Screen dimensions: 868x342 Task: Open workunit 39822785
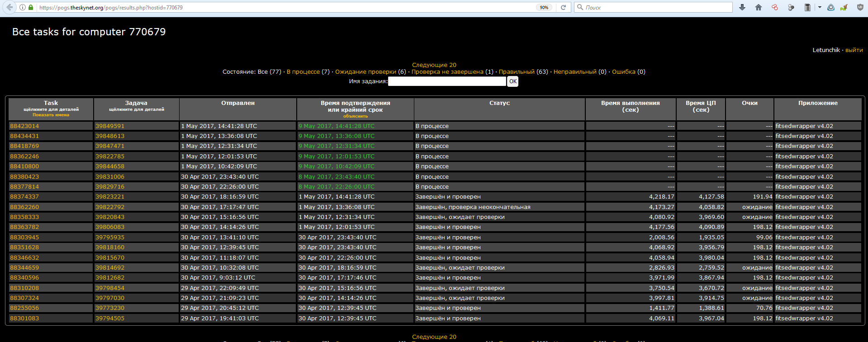110,156
